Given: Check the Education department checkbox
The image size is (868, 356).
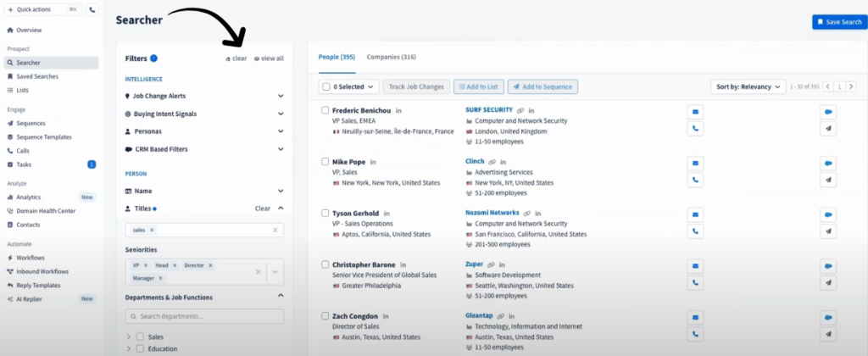Looking at the screenshot, I should [x=140, y=349].
